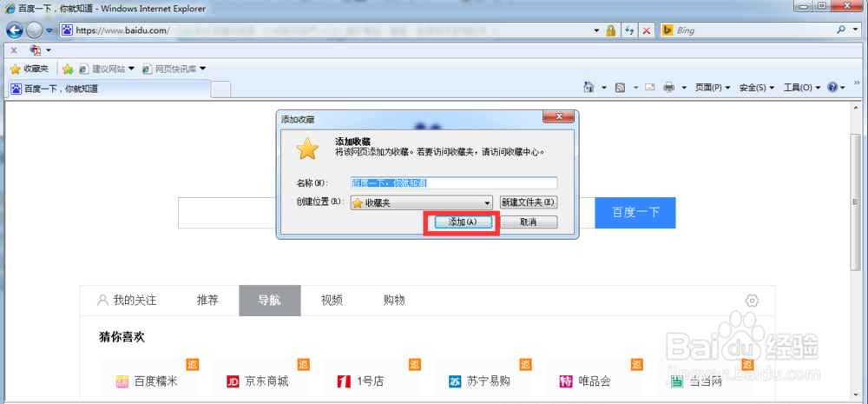Open the 收藏夹 favorites center

pyautogui.click(x=30, y=69)
